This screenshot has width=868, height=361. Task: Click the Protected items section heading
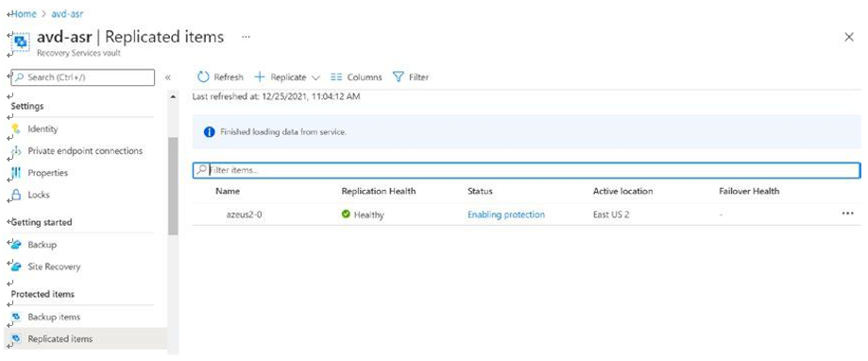[43, 294]
